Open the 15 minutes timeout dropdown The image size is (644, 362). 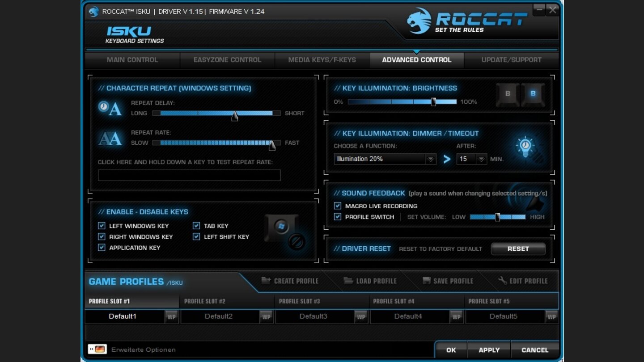point(471,159)
